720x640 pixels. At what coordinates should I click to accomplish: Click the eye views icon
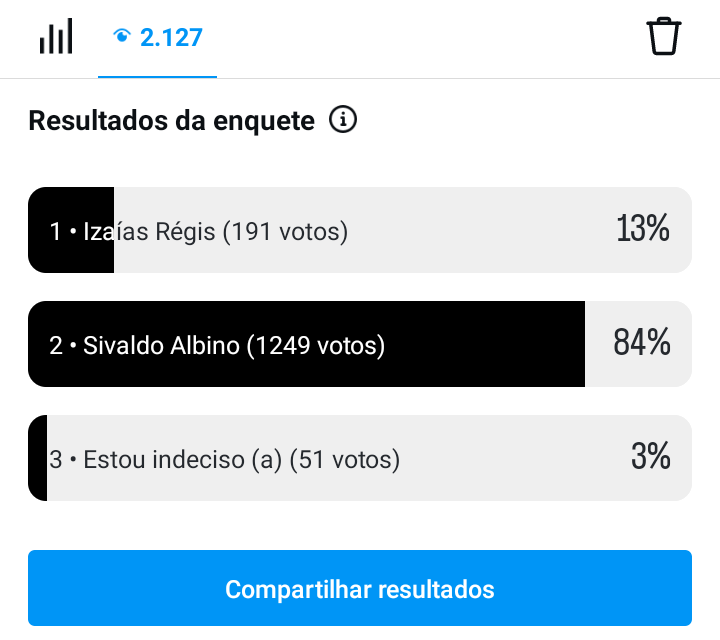click(x=122, y=35)
